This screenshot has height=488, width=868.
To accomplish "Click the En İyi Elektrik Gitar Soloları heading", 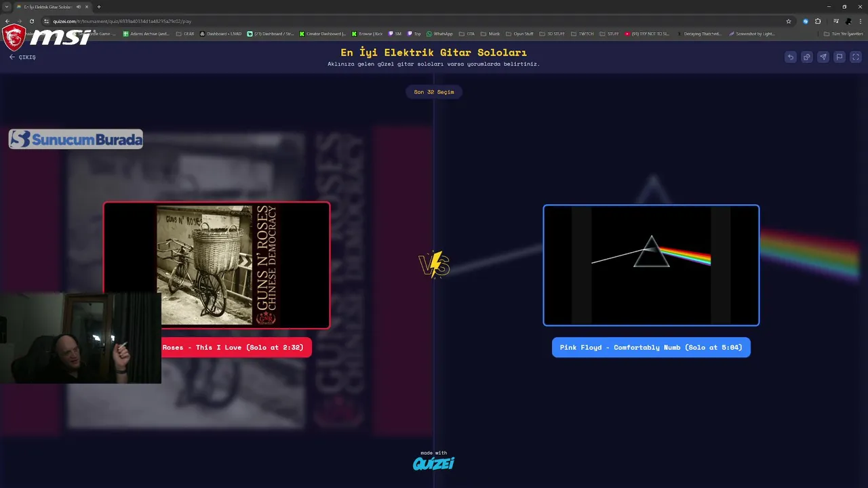I will tap(434, 52).
